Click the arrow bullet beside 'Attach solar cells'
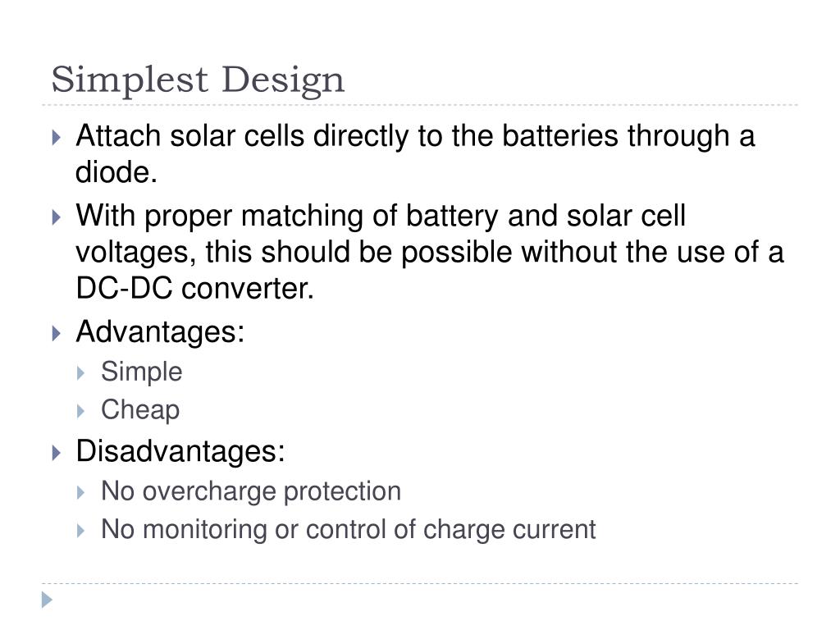Screen dimensions: 840x630 pos(57,137)
